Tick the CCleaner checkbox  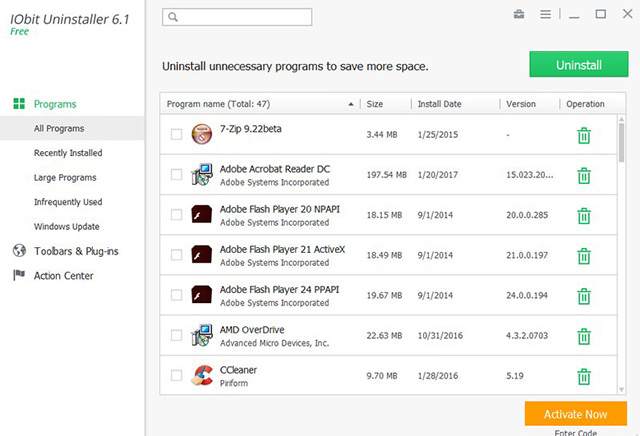(176, 375)
